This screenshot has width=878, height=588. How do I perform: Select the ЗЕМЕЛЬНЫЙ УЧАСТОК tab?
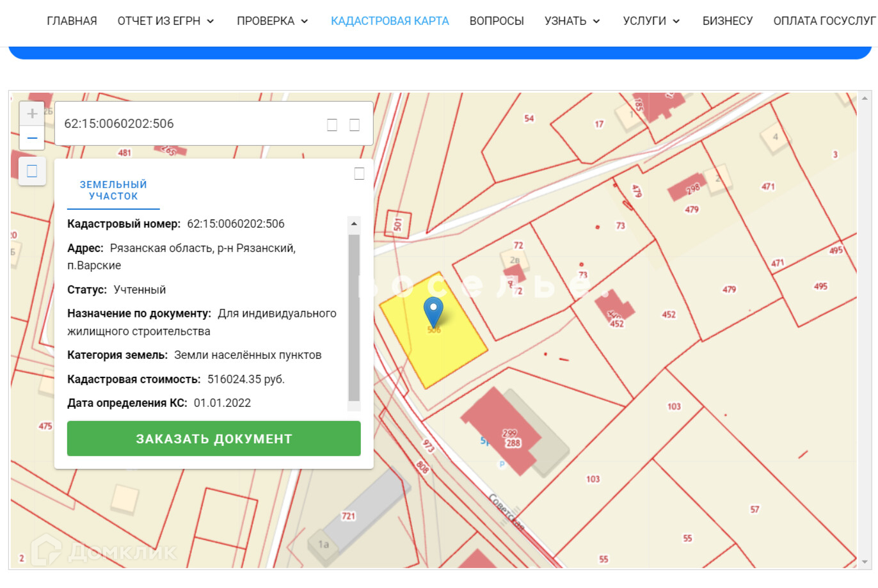click(113, 191)
